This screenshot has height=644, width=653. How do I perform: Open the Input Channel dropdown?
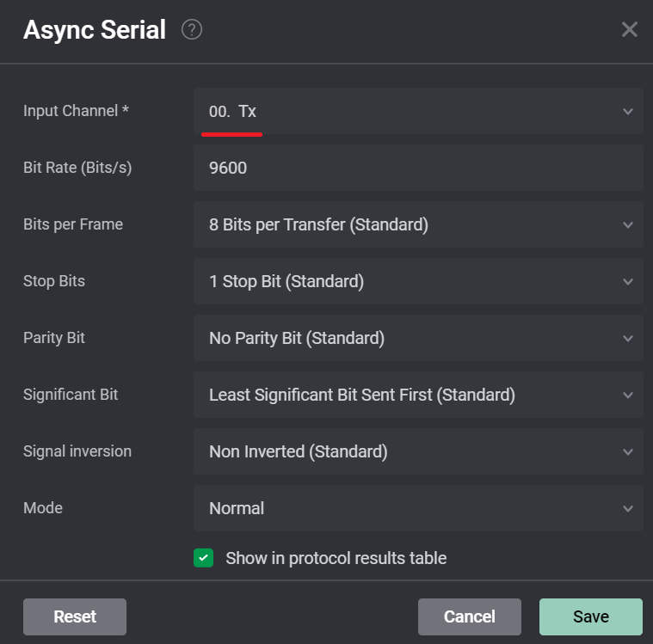pos(417,111)
